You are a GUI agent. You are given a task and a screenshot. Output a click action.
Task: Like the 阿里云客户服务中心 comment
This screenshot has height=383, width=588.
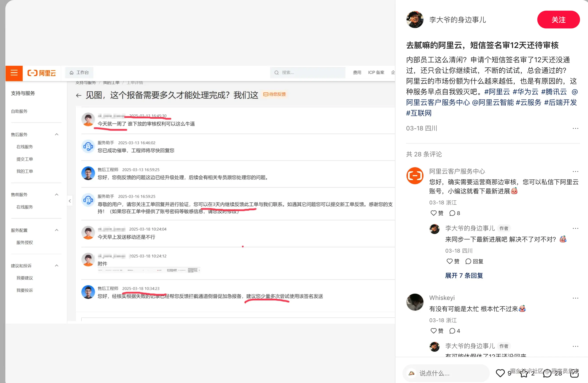point(434,213)
